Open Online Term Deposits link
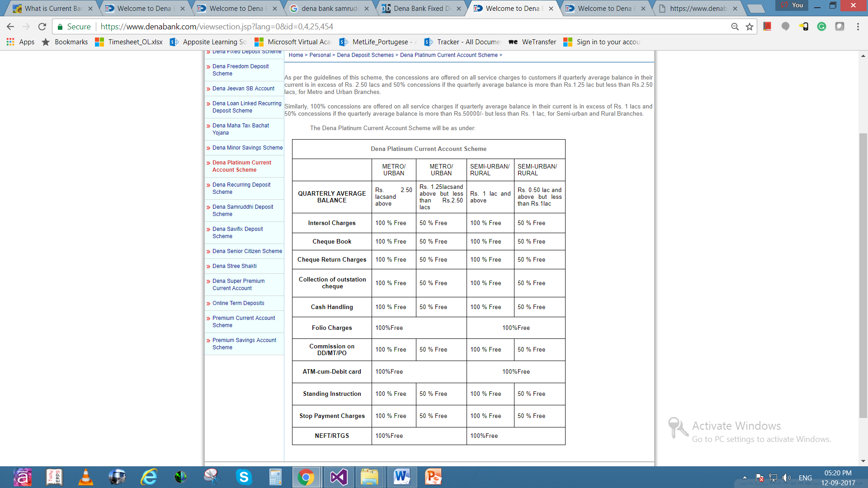This screenshot has width=868, height=488. click(x=238, y=303)
